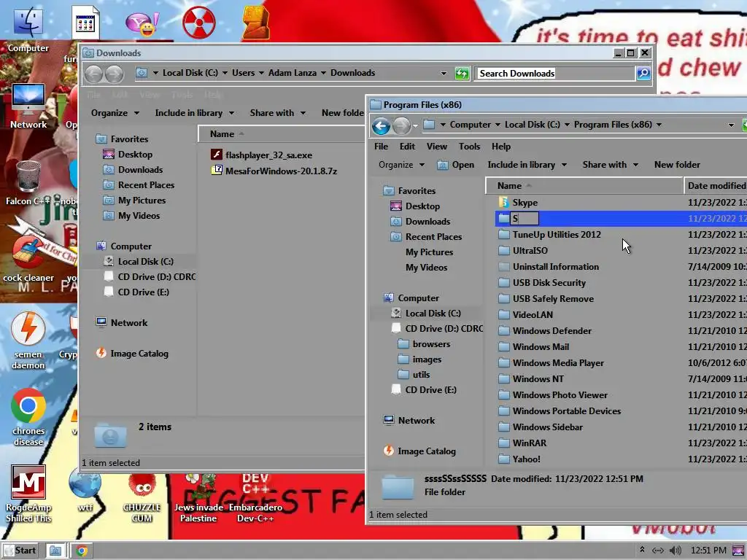Click the Open button in Program Files toolbar

pyautogui.click(x=457, y=165)
